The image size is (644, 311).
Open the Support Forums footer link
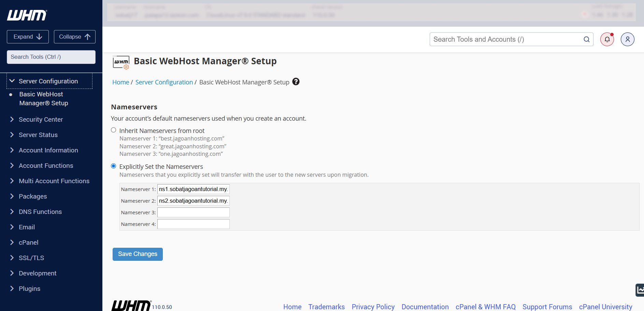click(x=547, y=307)
